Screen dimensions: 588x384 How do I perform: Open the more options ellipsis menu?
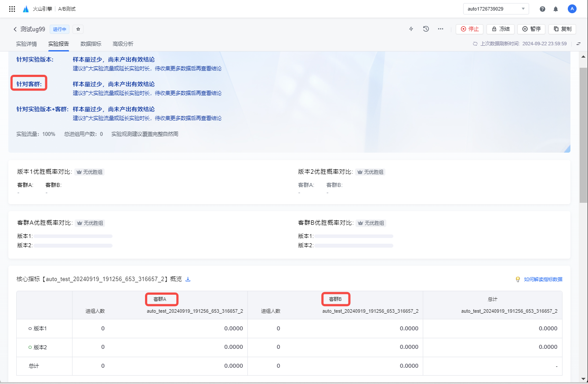pos(440,29)
